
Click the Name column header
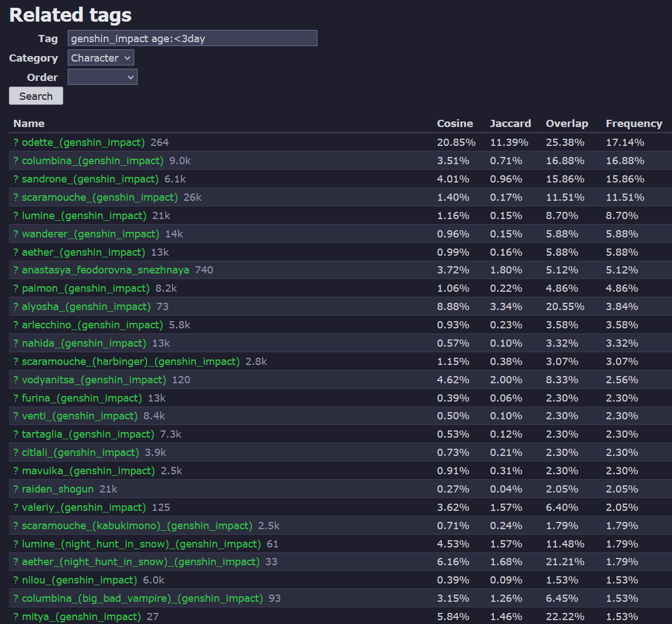click(x=29, y=124)
